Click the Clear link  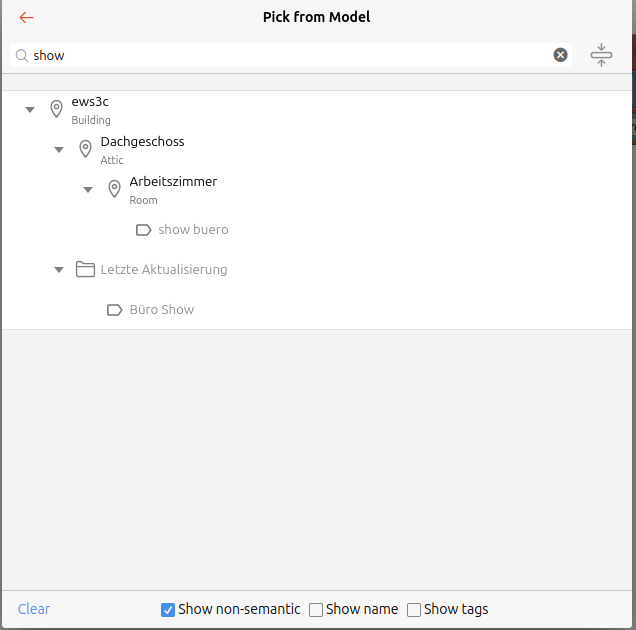click(x=34, y=609)
